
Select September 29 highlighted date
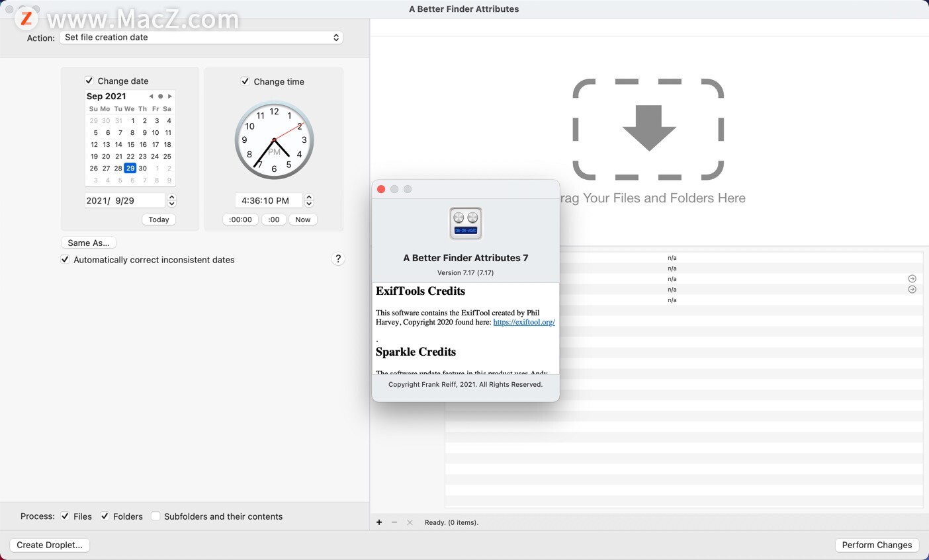coord(130,168)
